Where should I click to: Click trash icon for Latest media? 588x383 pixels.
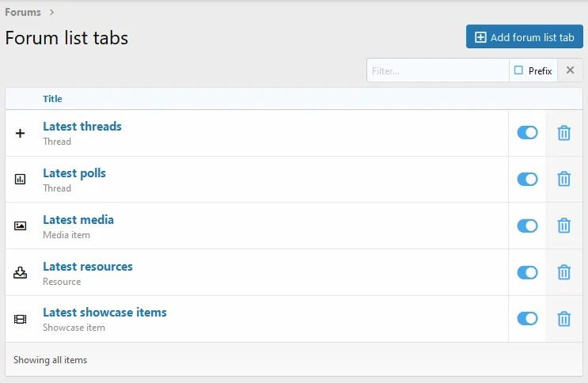tap(563, 226)
